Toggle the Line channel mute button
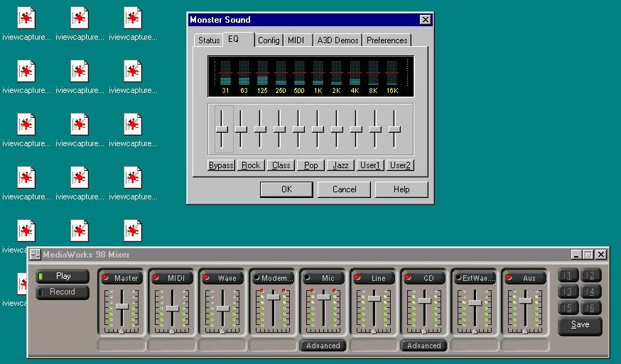The image size is (621, 364). click(x=374, y=277)
